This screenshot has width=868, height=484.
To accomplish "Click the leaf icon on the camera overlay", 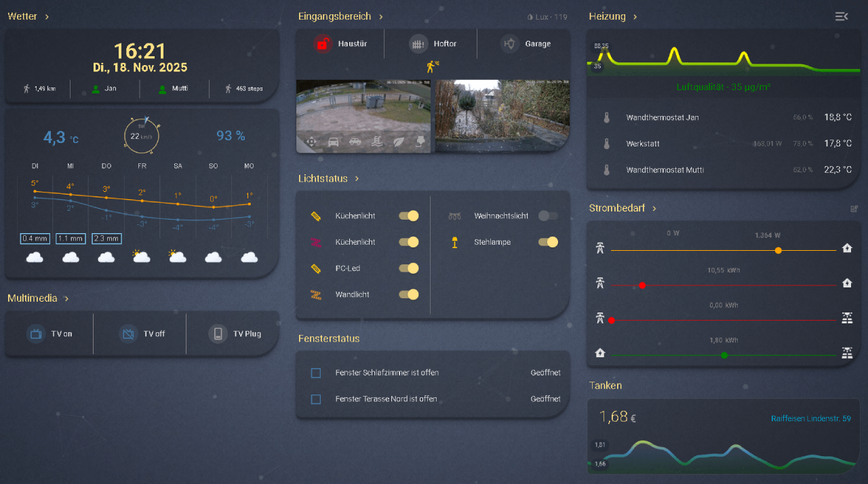I will tap(399, 142).
